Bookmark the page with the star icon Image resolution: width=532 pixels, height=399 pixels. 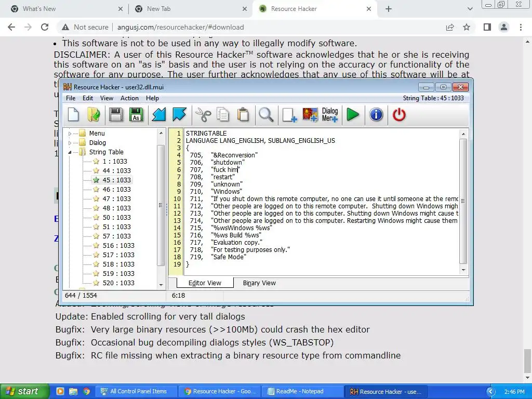click(x=467, y=27)
